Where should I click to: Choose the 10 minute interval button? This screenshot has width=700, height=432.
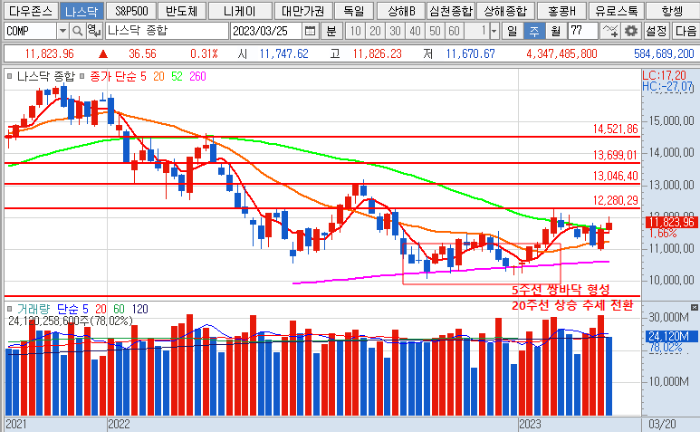pyautogui.click(x=355, y=31)
